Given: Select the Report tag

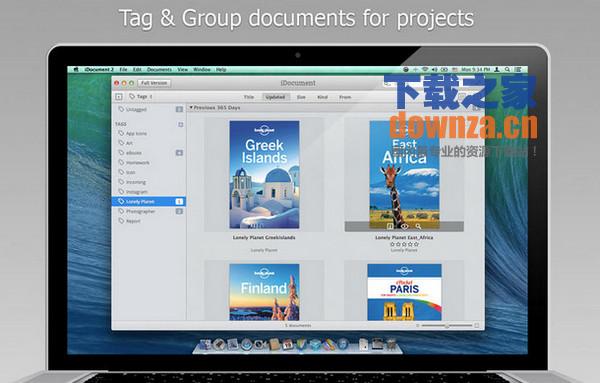Looking at the screenshot, I should (149, 221).
